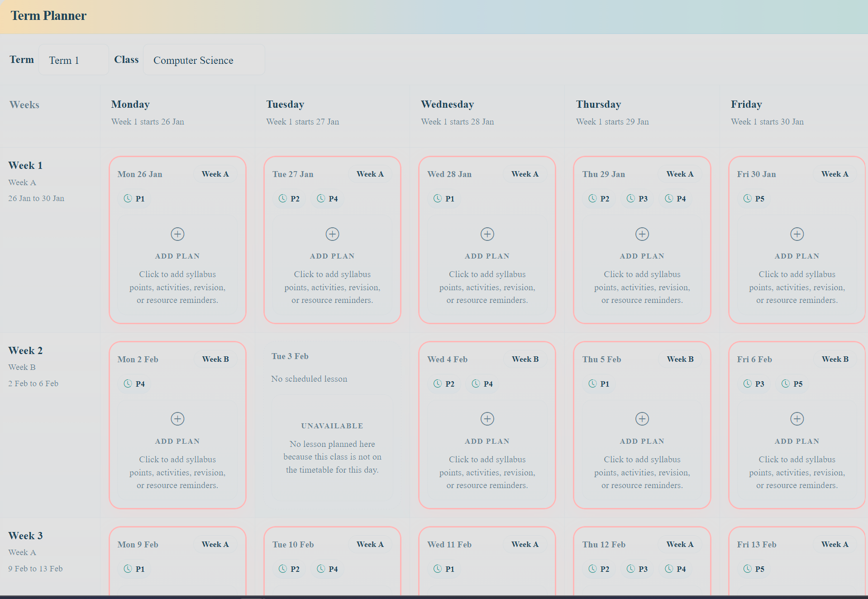Viewport: 868px width, 599px height.
Task: Select the Thursday column header
Action: [x=598, y=104]
